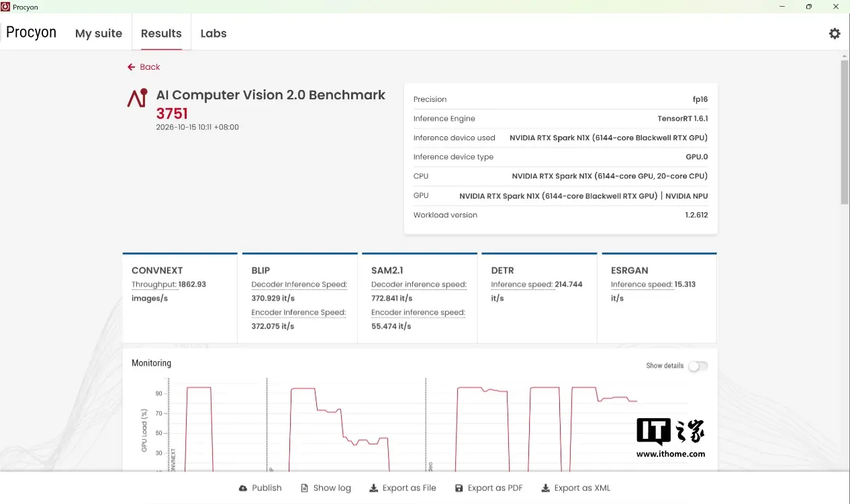Click the Precision value fp16

coord(700,99)
